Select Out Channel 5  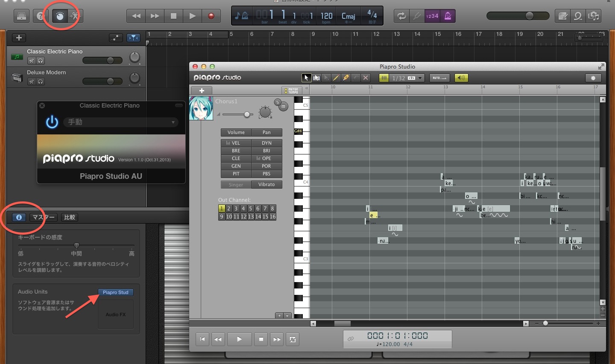[x=251, y=209]
